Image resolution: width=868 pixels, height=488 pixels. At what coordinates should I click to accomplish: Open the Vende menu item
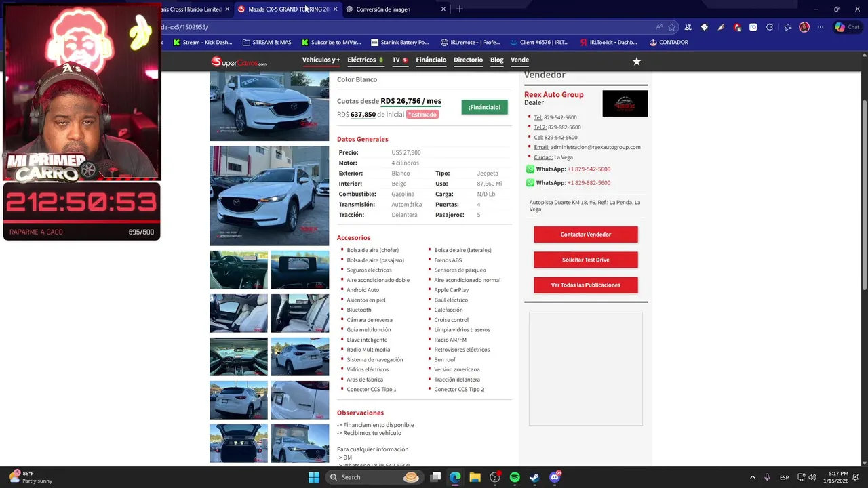pos(519,60)
